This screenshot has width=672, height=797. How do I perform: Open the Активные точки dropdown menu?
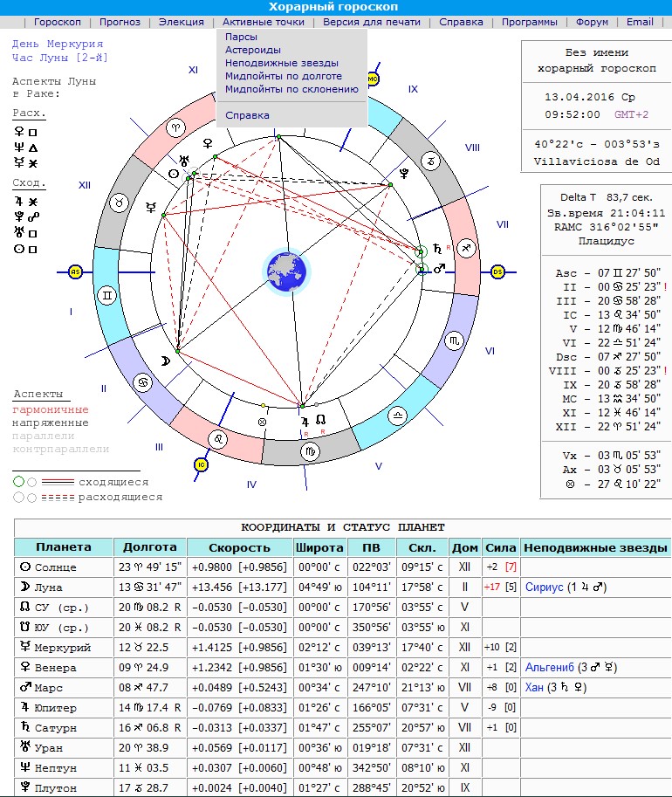(264, 22)
